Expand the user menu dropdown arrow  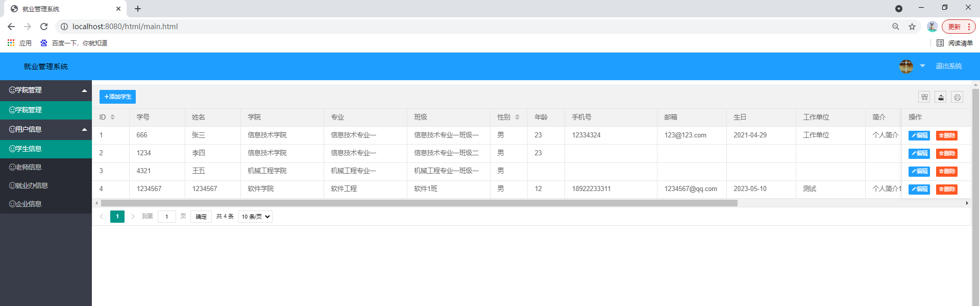[x=922, y=66]
